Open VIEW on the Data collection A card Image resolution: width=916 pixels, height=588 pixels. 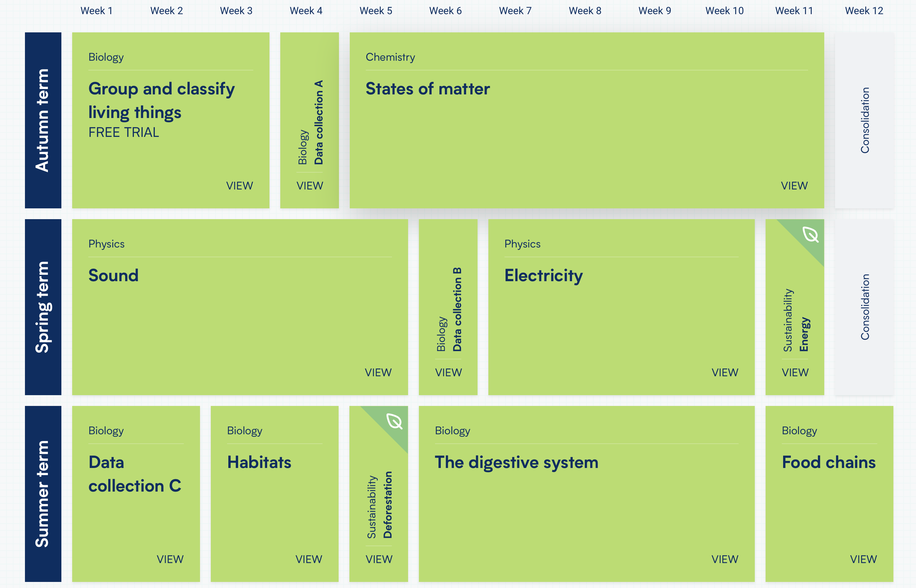click(x=310, y=185)
